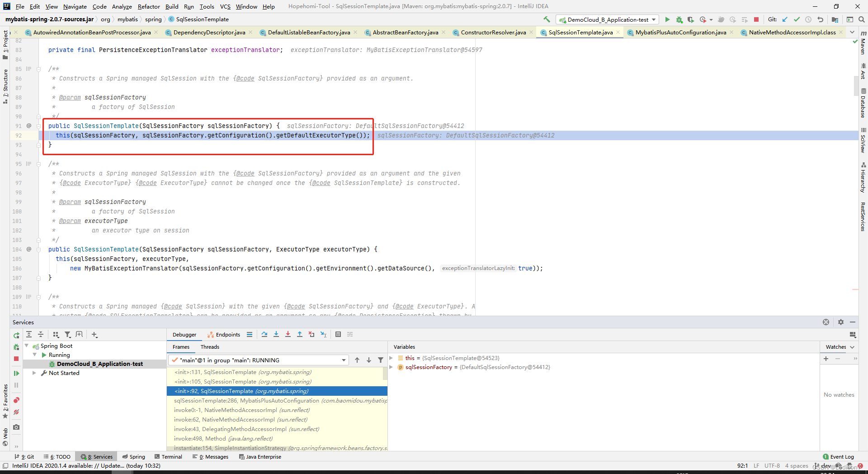Hide the Services panel with minus icon

853,322
